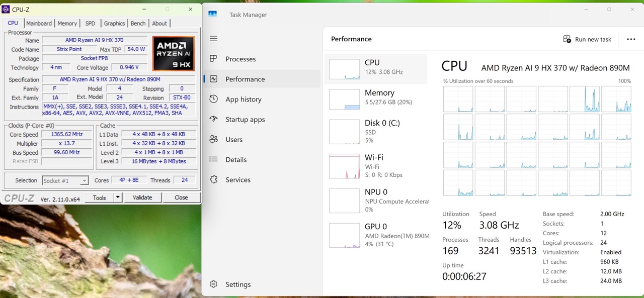Click the Revision value STX-B0
This screenshot has width=644, height=298.
[x=182, y=97]
